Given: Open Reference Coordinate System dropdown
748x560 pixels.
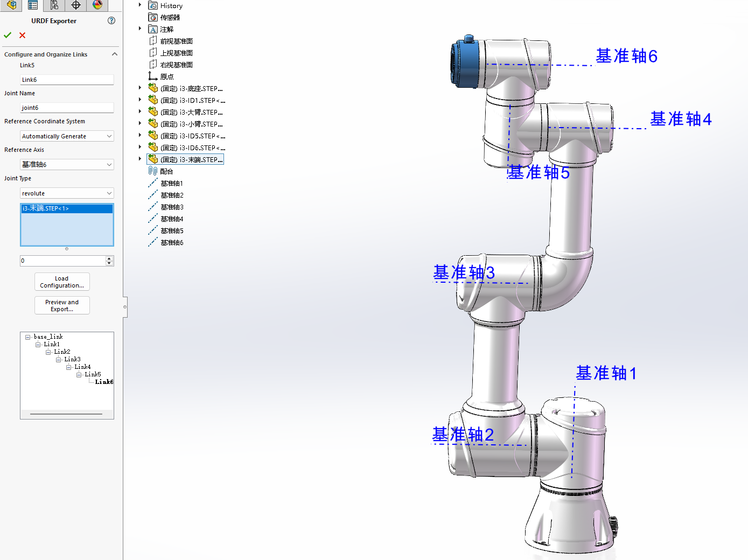Looking at the screenshot, I should [x=67, y=136].
